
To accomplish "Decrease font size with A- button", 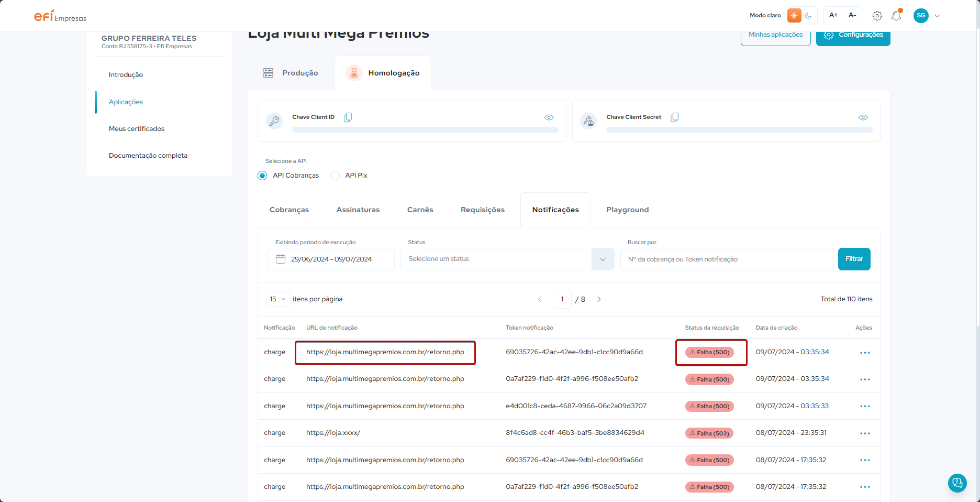I will point(852,15).
